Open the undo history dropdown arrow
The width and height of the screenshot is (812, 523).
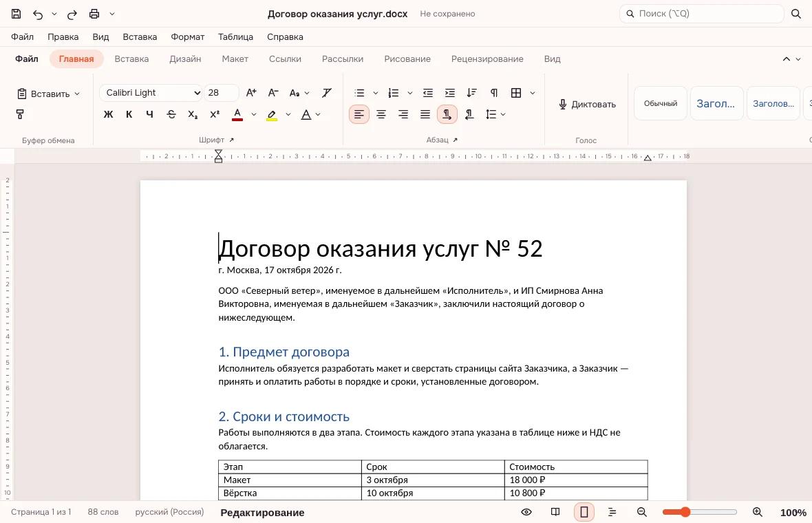point(54,14)
